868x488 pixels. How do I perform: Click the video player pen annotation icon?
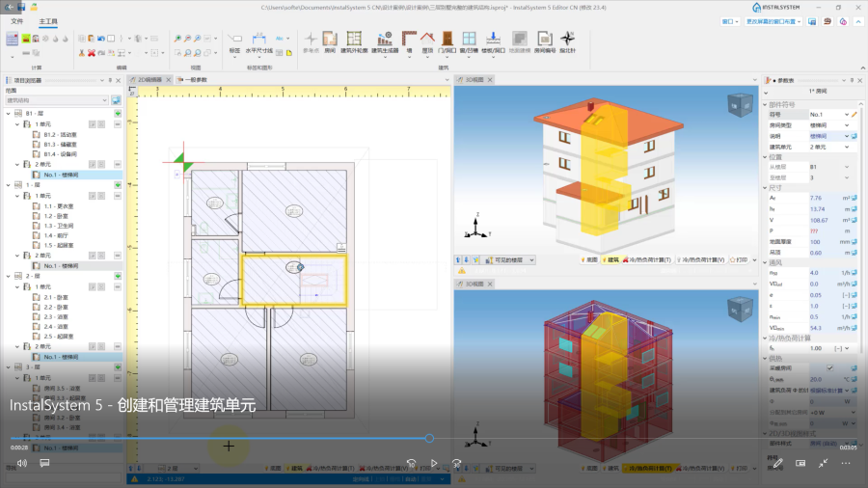point(777,463)
